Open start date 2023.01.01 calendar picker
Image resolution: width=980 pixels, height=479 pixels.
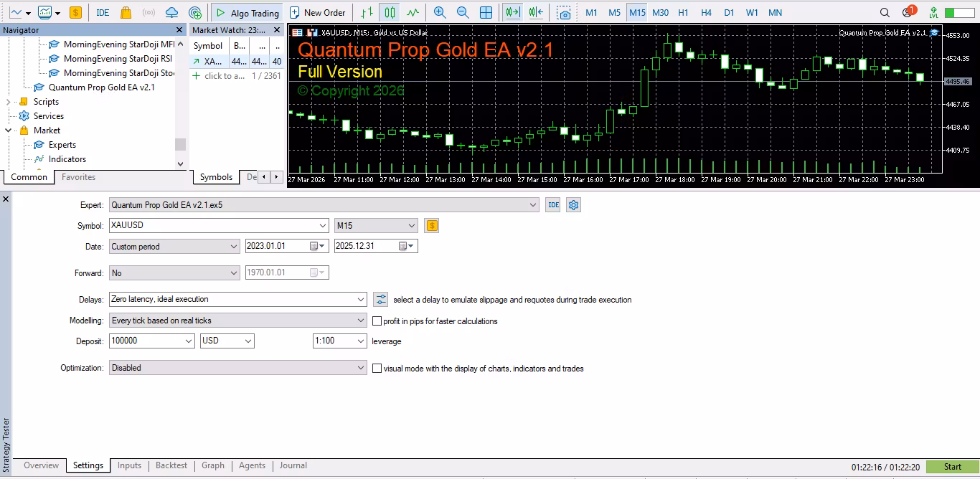317,247
